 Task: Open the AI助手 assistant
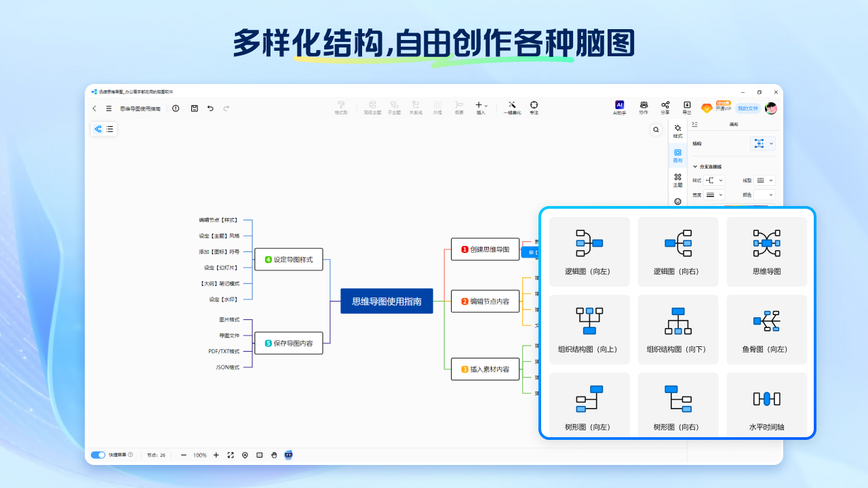coord(619,107)
